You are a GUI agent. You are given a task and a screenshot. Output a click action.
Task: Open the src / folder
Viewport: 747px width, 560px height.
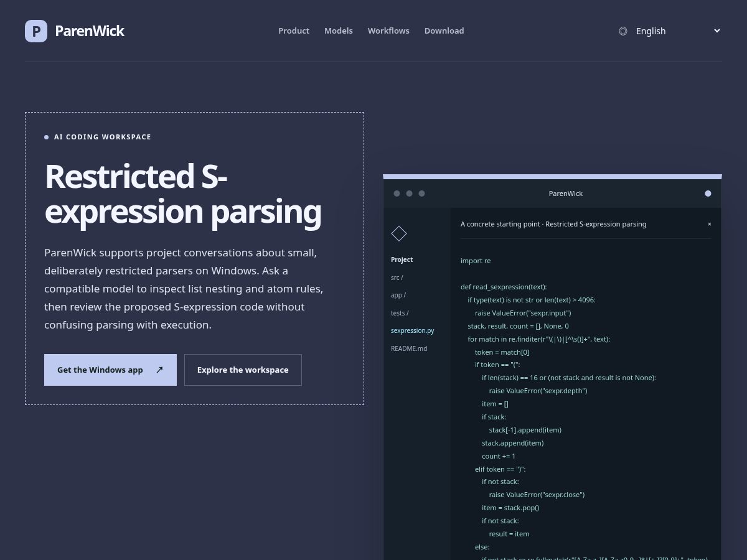pyautogui.click(x=397, y=278)
